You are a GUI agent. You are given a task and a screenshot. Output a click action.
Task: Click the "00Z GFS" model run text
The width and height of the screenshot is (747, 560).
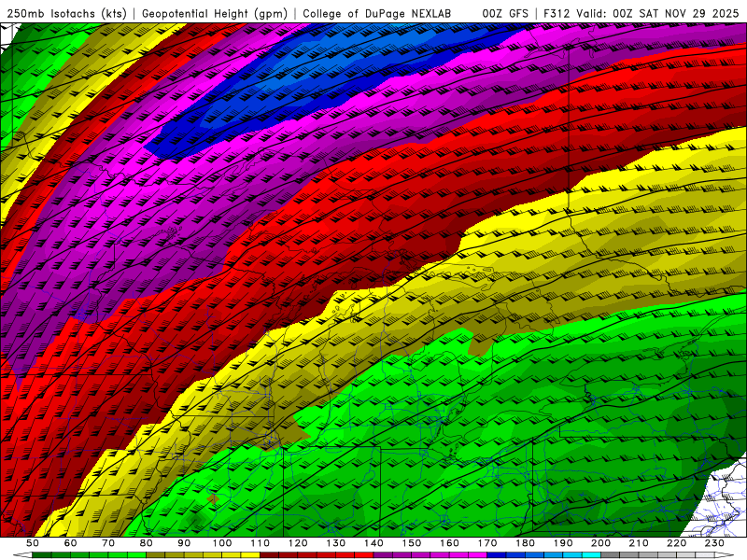click(x=505, y=14)
